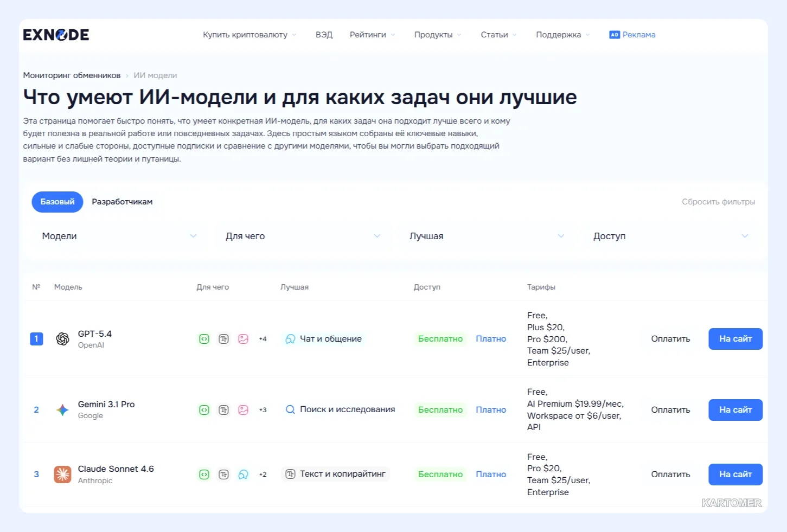Viewport: 787px width, 532px height.
Task: Open the Модели filter dropdown
Action: point(119,236)
